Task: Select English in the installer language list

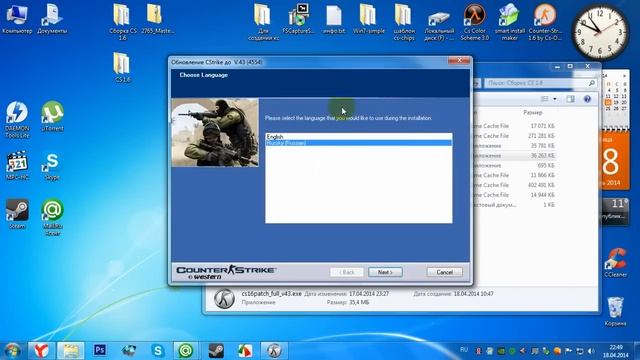Action: (x=358, y=137)
